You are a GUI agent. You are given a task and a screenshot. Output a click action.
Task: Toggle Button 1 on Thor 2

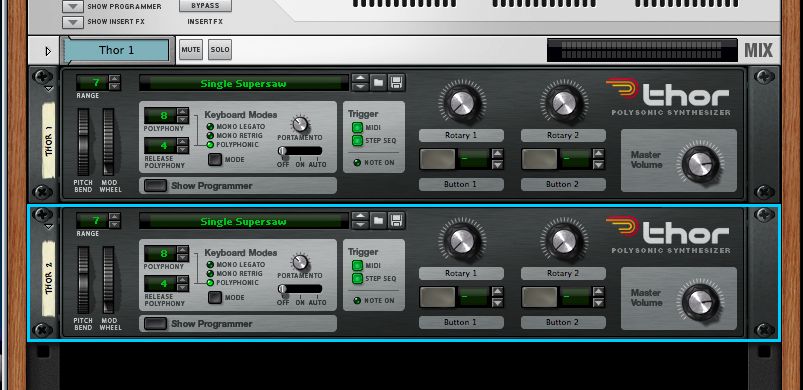[x=437, y=297]
